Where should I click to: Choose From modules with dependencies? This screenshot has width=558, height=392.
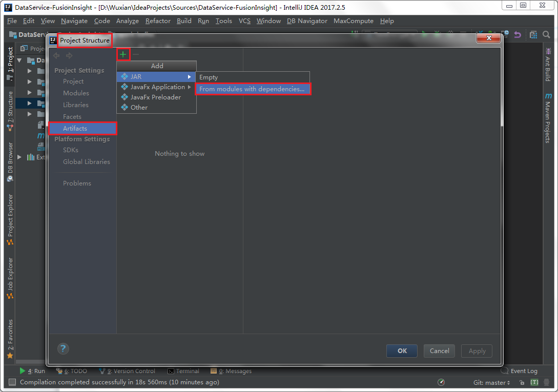click(x=253, y=89)
